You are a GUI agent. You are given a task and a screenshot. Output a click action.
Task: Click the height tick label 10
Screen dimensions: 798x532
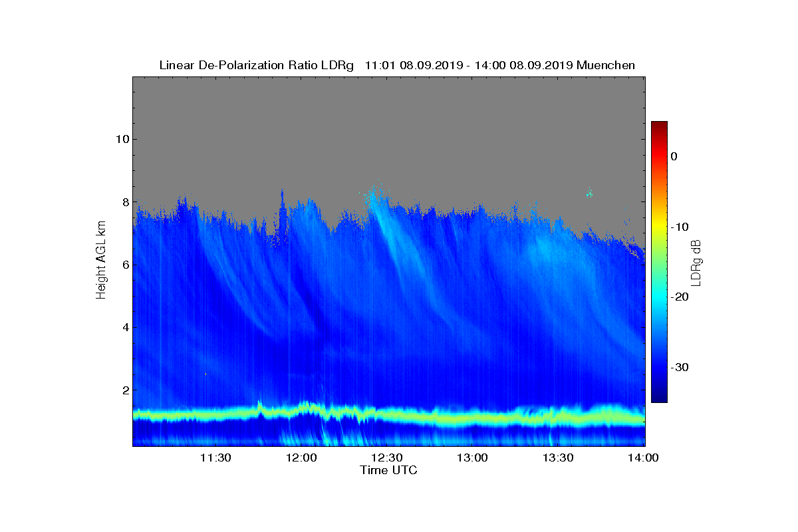122,139
